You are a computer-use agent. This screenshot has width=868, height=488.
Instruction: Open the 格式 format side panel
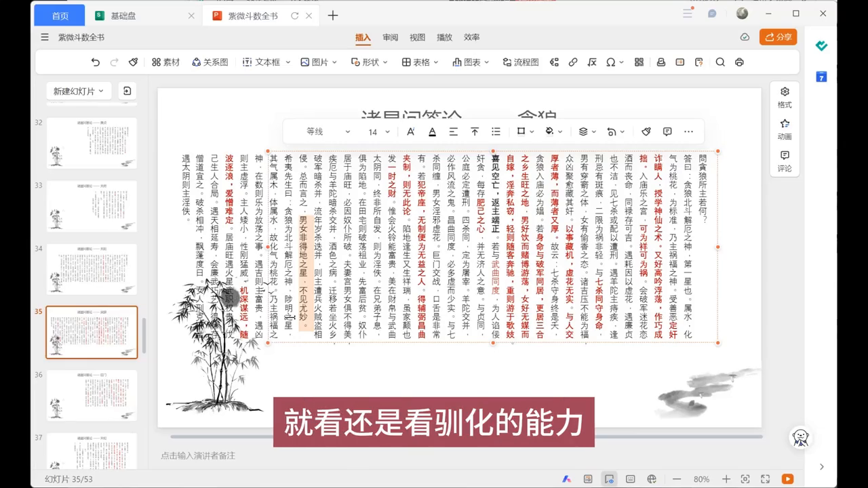tap(785, 97)
